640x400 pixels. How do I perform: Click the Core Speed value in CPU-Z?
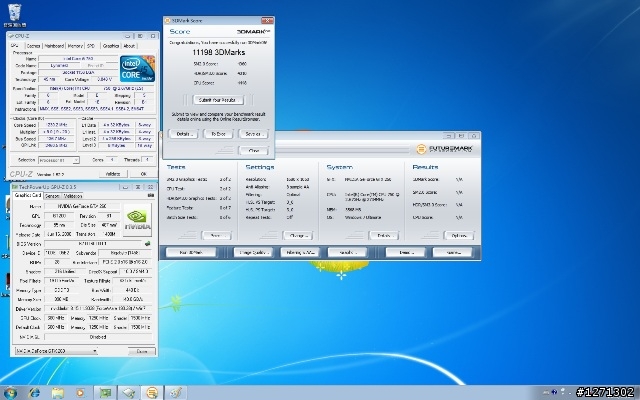click(56, 125)
